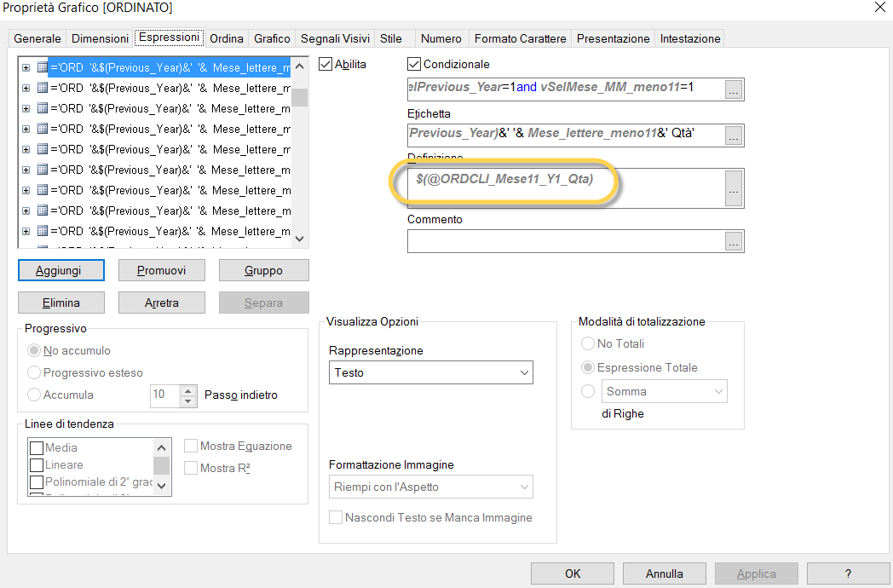This screenshot has height=588, width=893.
Task: Open editor for the Definizione expression
Action: coord(734,188)
